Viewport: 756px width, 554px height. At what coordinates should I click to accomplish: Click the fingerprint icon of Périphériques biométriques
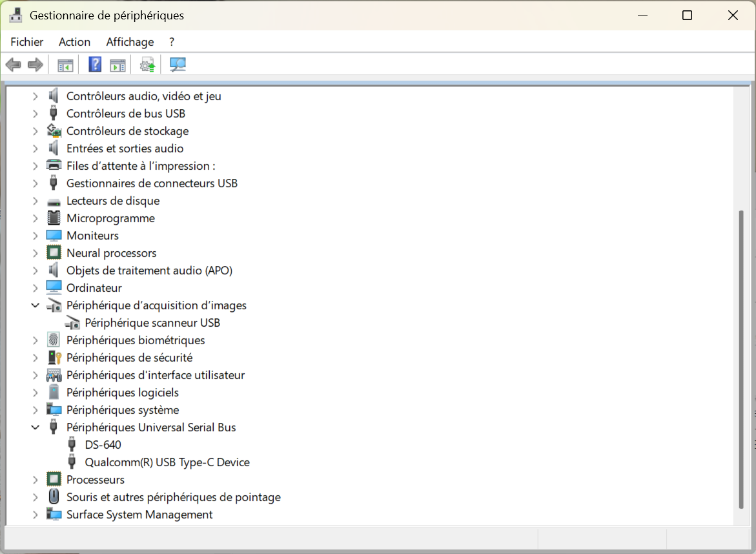point(54,340)
